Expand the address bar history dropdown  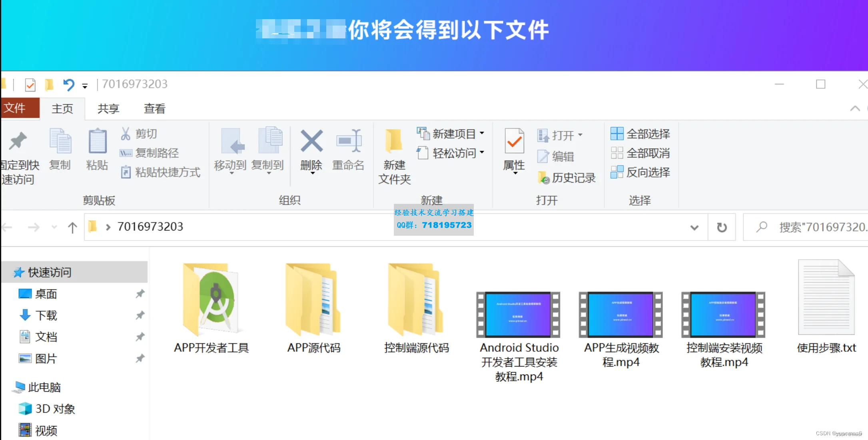(x=694, y=227)
